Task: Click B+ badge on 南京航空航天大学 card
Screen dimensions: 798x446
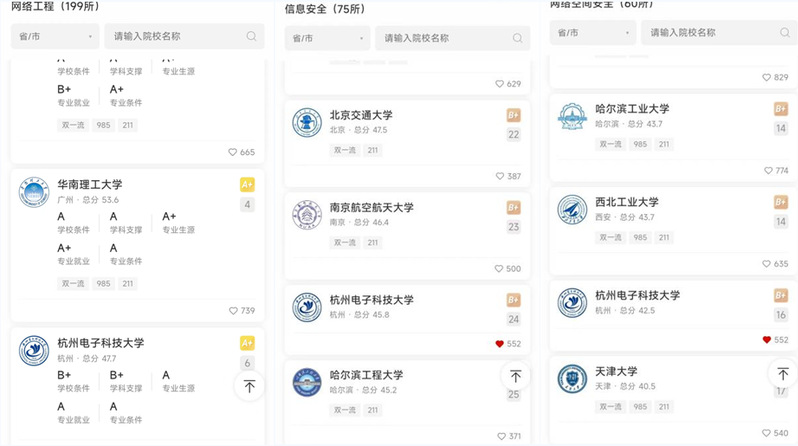Action: tap(514, 207)
